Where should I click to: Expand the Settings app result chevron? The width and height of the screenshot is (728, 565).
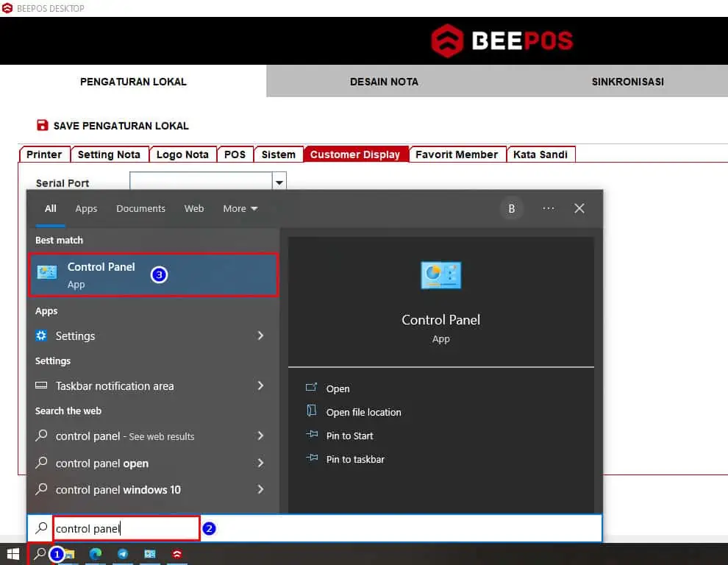tap(260, 335)
